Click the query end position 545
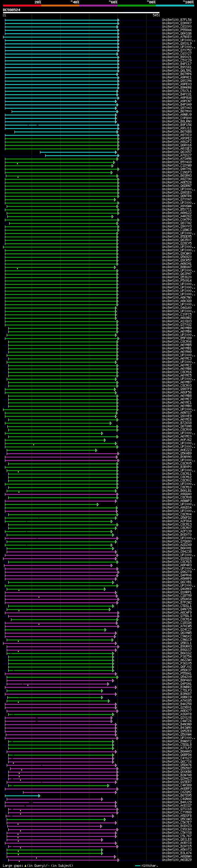197x868 pixels. tap(155, 15)
